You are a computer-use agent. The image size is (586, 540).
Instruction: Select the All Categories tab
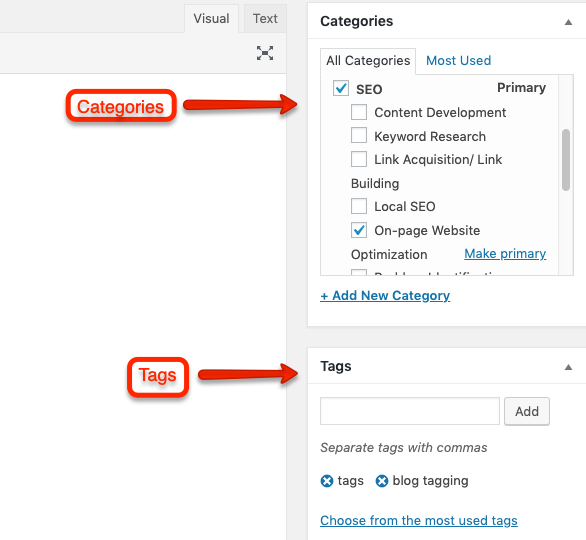point(368,61)
